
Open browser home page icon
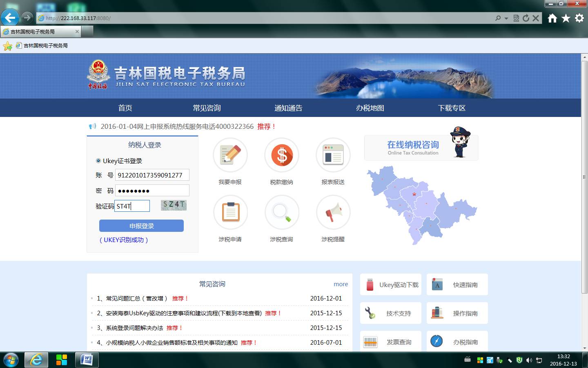click(x=552, y=18)
